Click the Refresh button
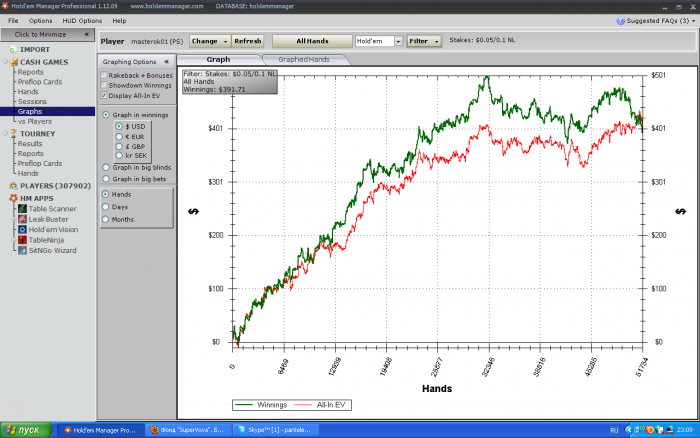 (x=248, y=41)
